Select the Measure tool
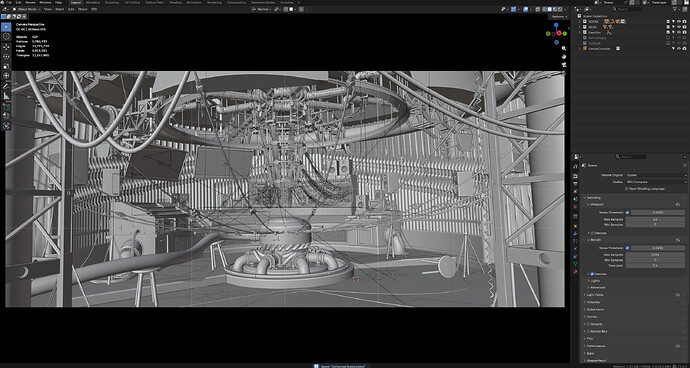690x368 pixels. tap(6, 96)
